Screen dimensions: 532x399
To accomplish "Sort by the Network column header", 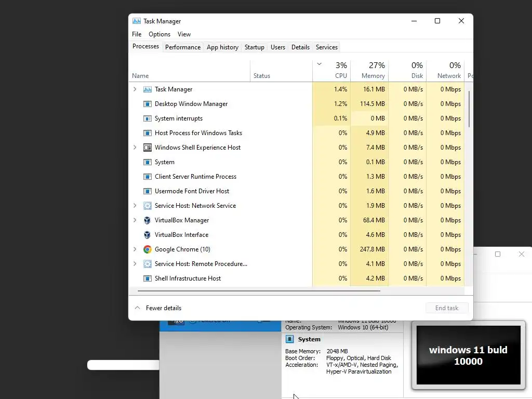I will tap(445, 71).
